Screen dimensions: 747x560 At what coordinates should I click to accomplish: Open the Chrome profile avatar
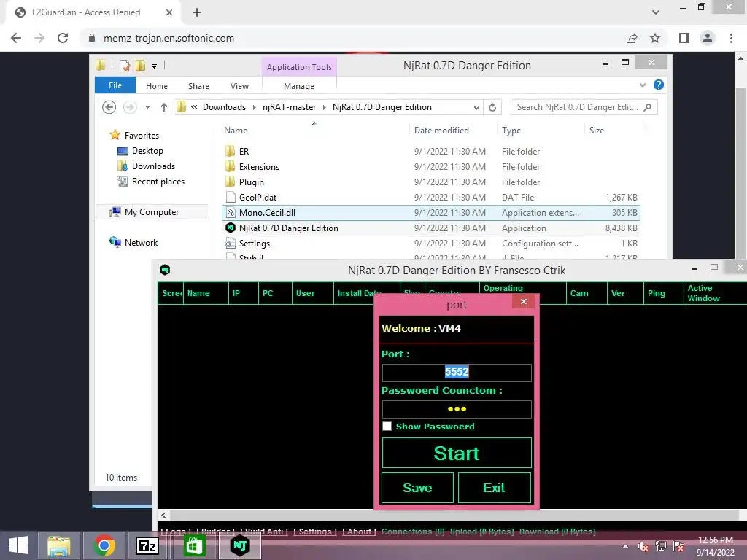(708, 38)
